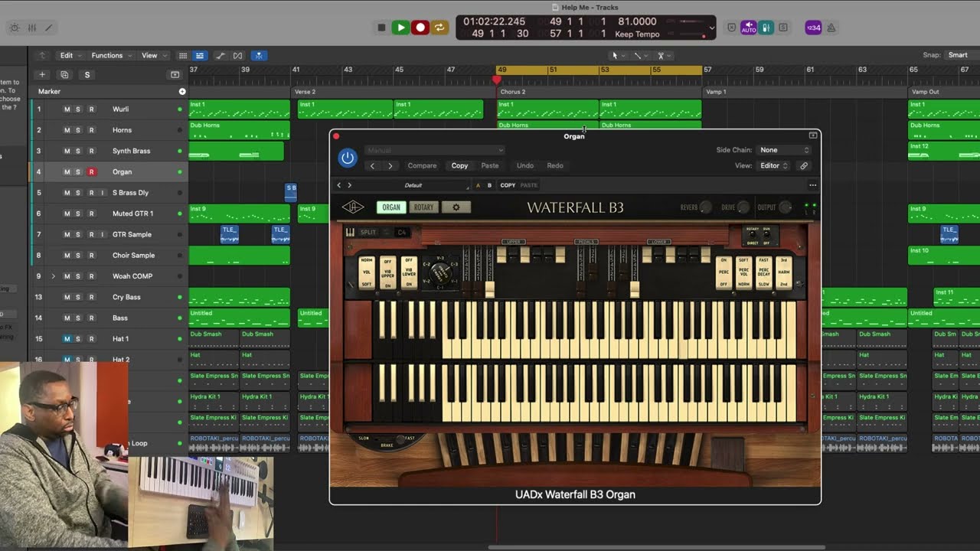Adjust the REVERB knob

tap(705, 207)
